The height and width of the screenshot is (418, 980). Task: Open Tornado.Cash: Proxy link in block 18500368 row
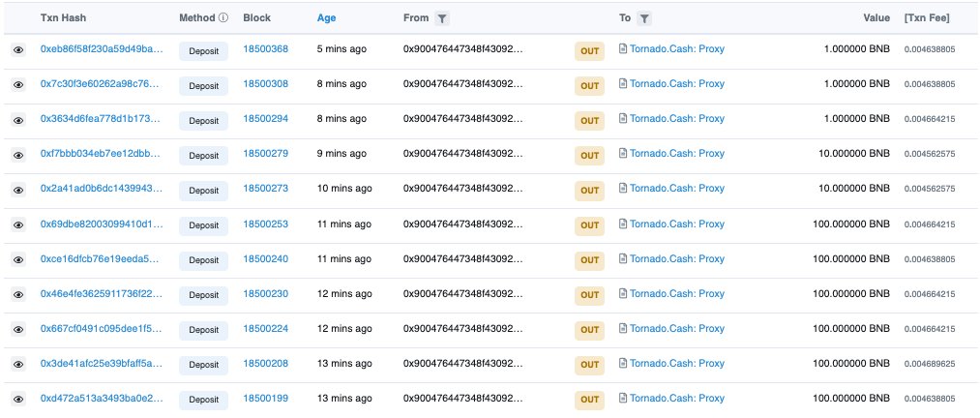tap(677, 48)
